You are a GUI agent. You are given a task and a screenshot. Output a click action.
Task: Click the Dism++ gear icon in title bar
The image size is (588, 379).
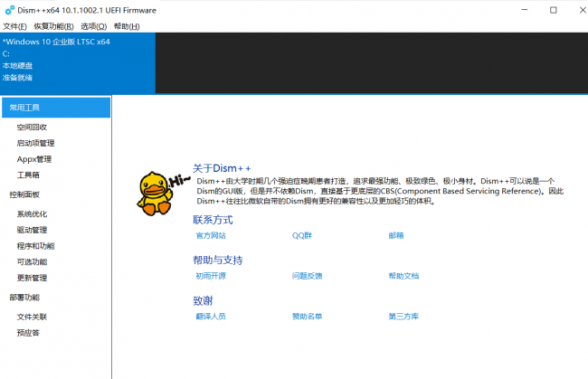tap(9, 10)
